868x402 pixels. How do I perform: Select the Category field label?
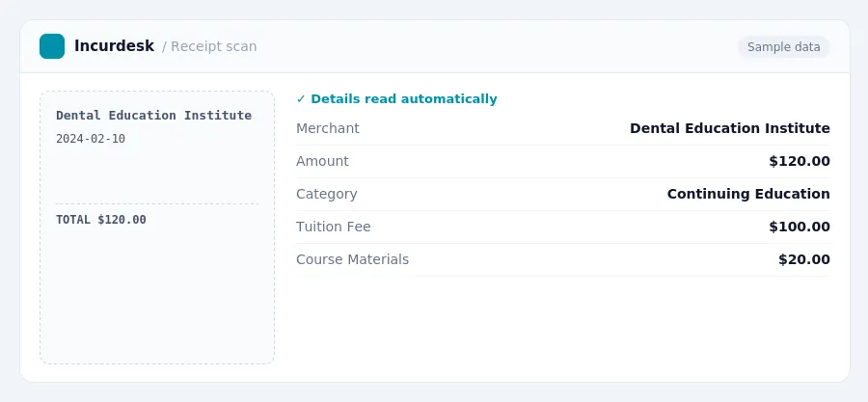(327, 194)
